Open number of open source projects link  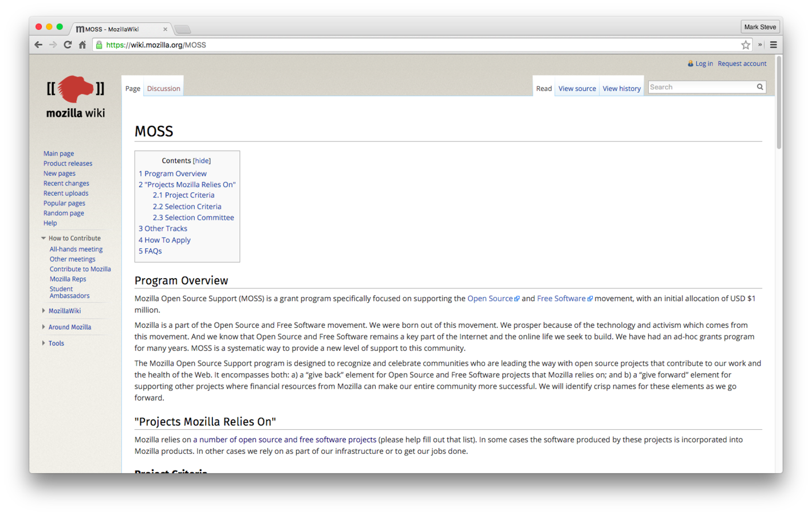[285, 440]
